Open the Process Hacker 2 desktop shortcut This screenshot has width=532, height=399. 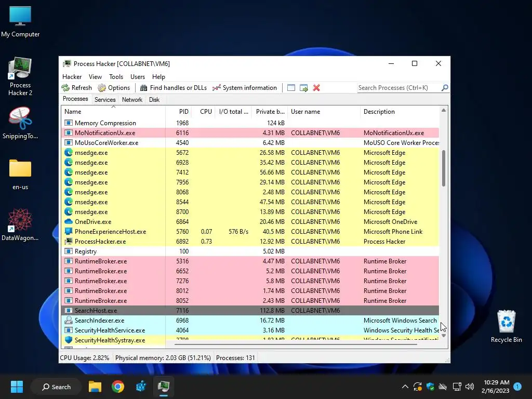[x=20, y=77]
